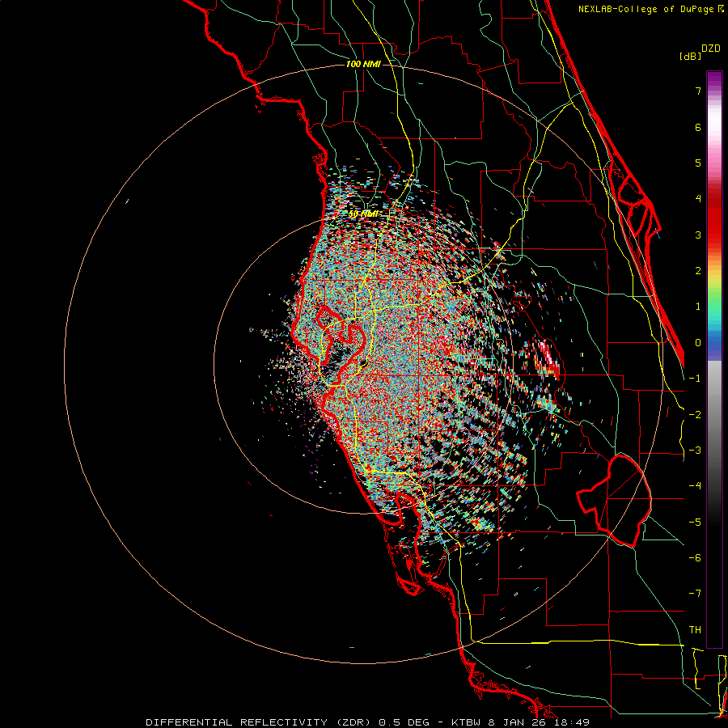The width and height of the screenshot is (728, 728).
Task: Pick the purple top of the color scale
Action: pyautogui.click(x=714, y=78)
